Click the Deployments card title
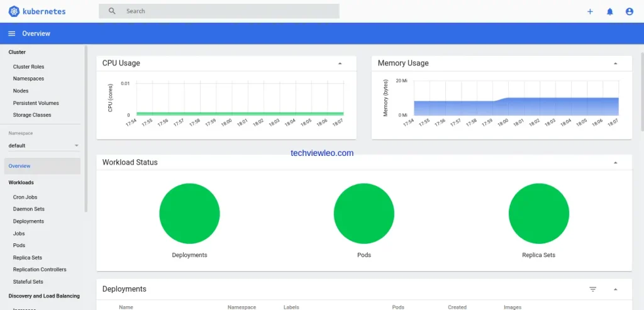The width and height of the screenshot is (644, 310). pos(124,289)
